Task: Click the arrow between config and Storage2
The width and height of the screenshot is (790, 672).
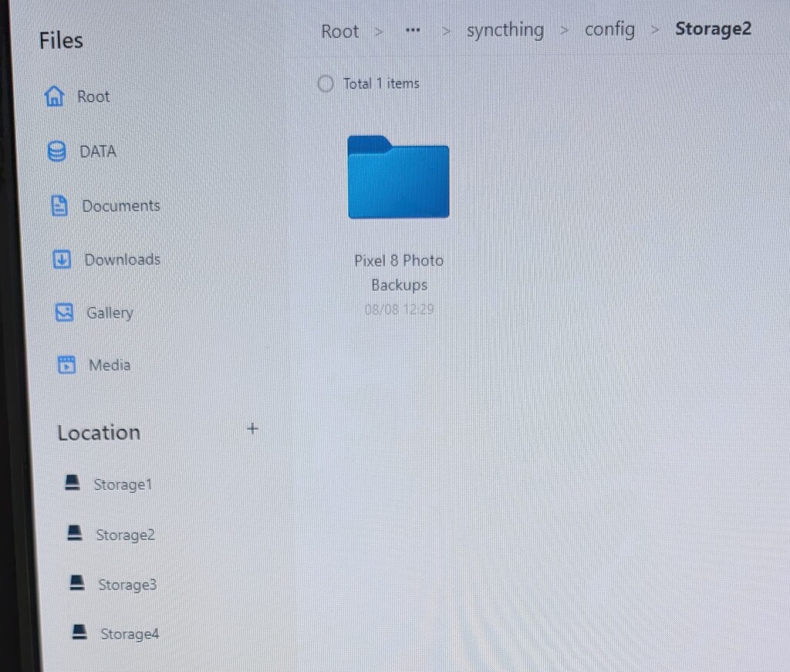Action: (x=654, y=30)
